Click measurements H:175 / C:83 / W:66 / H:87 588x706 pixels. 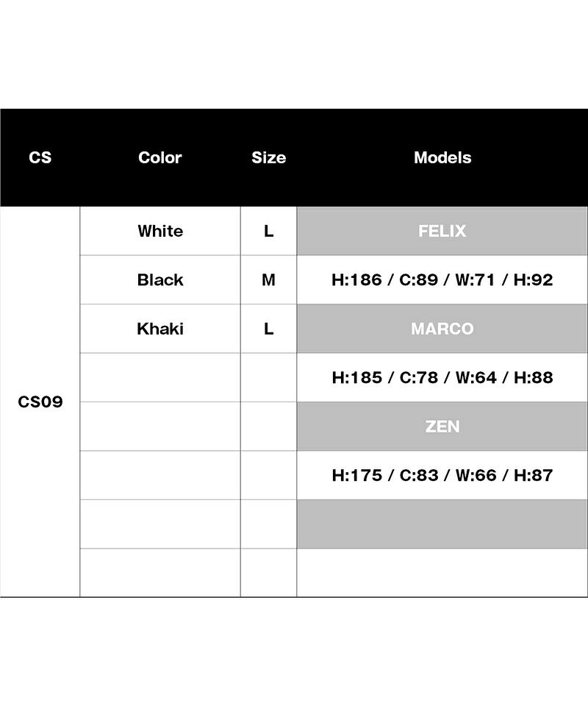tap(442, 475)
